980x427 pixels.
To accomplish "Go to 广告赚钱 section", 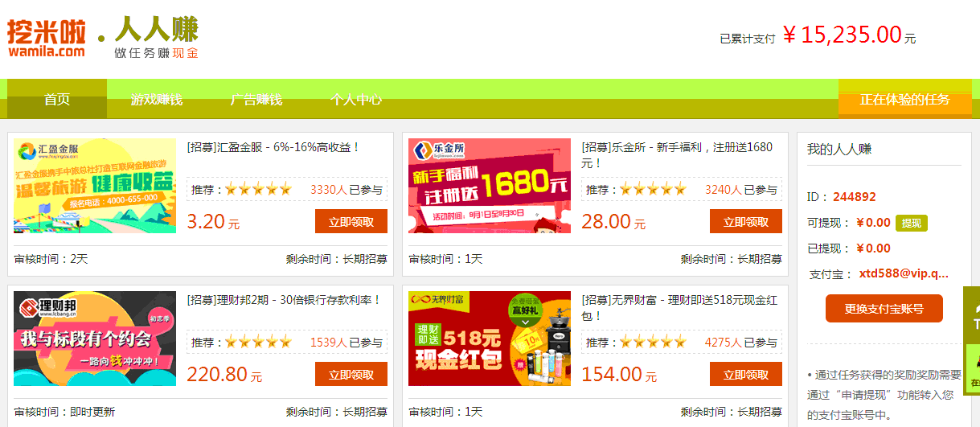I will pos(256,100).
